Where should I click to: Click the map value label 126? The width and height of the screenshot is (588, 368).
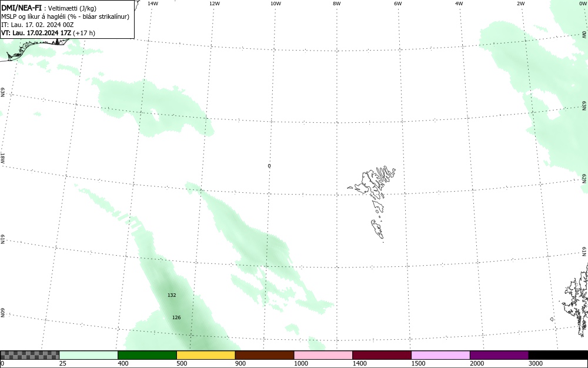pos(176,317)
